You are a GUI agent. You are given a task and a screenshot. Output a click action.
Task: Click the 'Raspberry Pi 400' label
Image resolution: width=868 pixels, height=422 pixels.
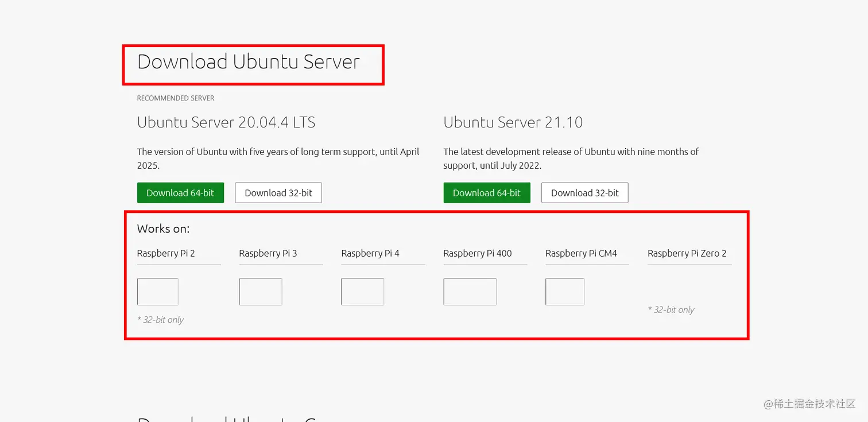(x=478, y=253)
